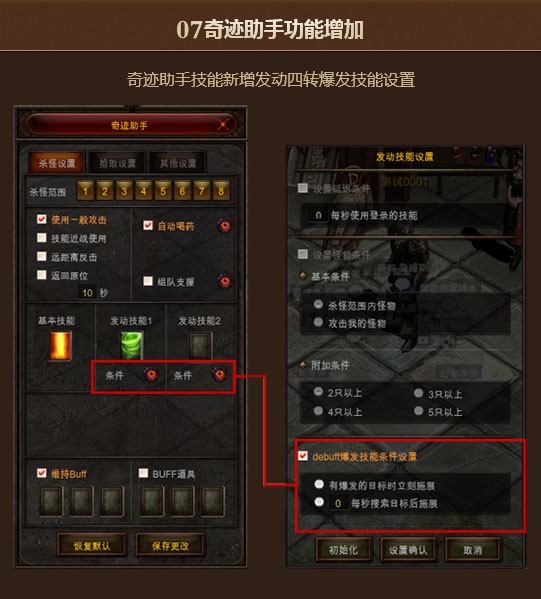Click the 设置确认 button
Screen dimensions: 541x599
pyautogui.click(x=408, y=550)
